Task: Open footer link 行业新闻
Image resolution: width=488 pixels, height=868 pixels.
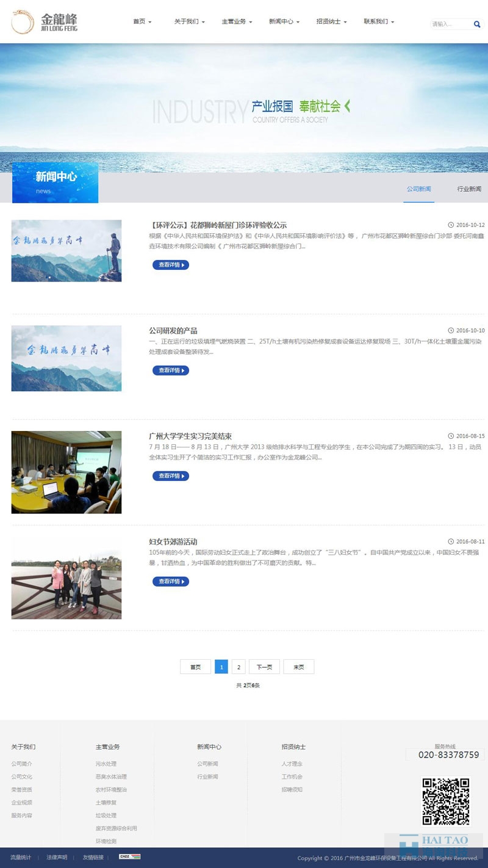Action: [x=207, y=777]
